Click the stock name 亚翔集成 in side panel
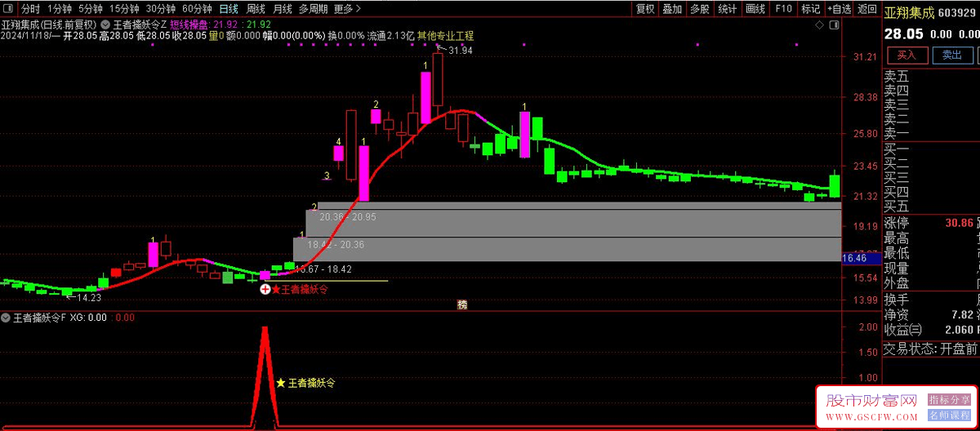The width and height of the screenshot is (980, 431). [911, 12]
